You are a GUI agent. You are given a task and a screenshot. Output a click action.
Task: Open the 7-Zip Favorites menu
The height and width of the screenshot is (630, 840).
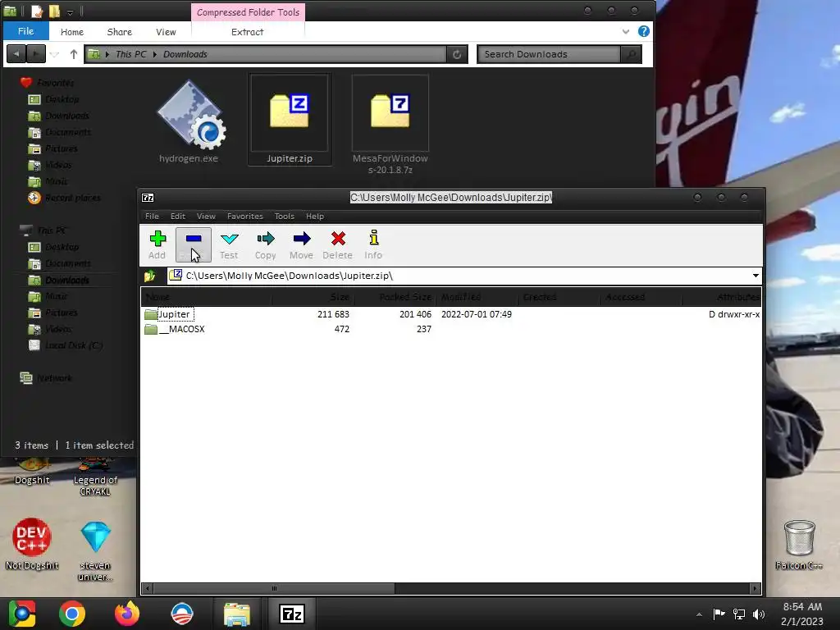point(244,217)
